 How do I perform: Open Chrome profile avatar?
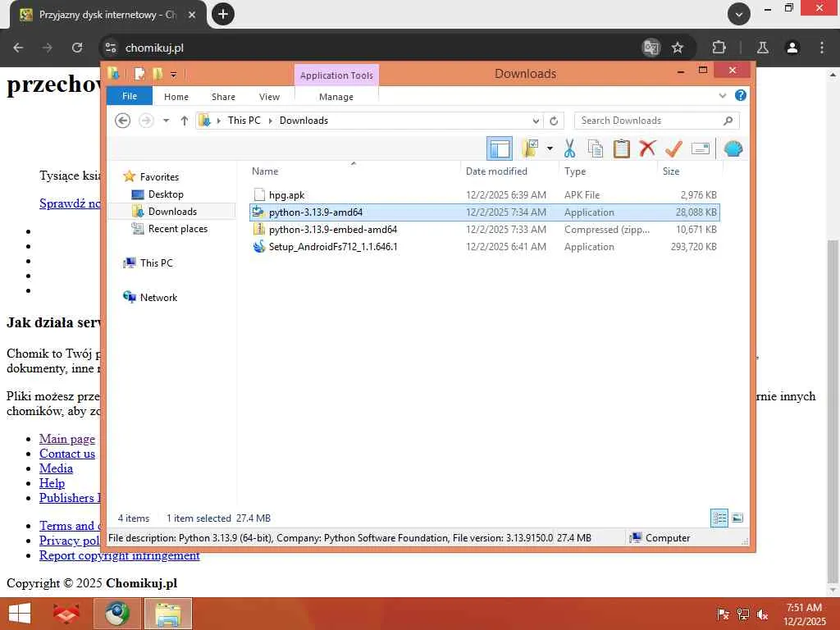coord(792,48)
